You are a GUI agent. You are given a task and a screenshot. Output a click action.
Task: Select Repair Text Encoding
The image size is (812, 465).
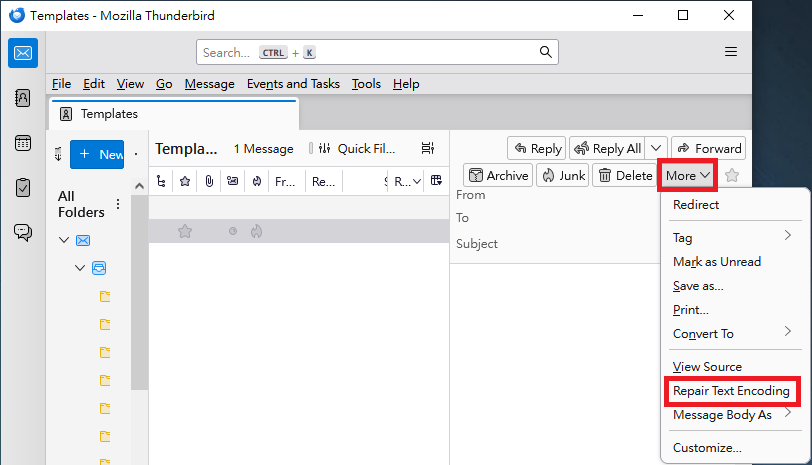[x=732, y=391]
